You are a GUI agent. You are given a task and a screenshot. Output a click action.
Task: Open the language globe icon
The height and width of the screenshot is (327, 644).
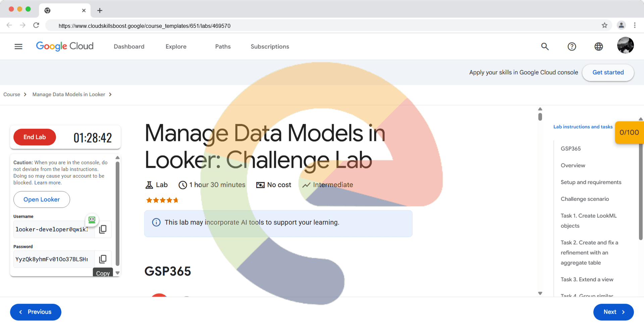pos(598,47)
